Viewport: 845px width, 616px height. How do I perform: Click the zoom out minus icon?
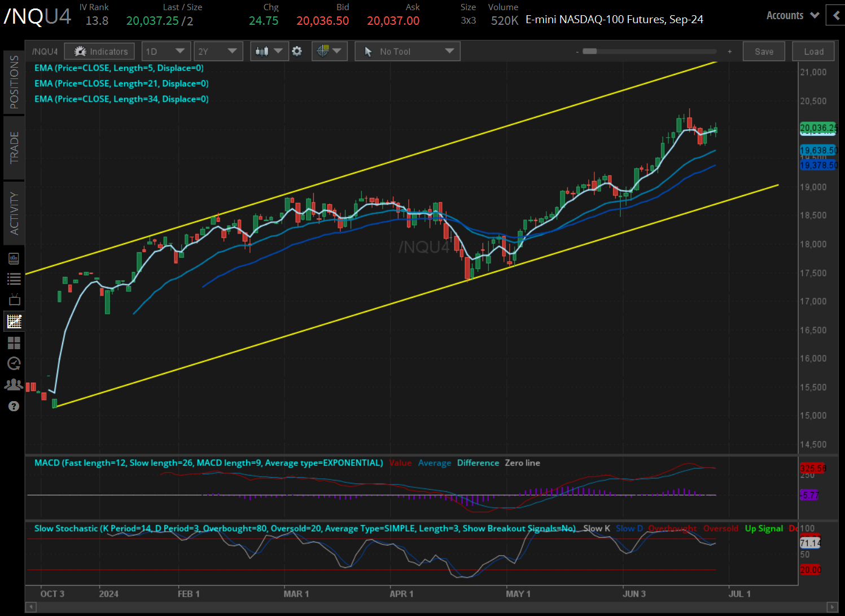point(577,52)
